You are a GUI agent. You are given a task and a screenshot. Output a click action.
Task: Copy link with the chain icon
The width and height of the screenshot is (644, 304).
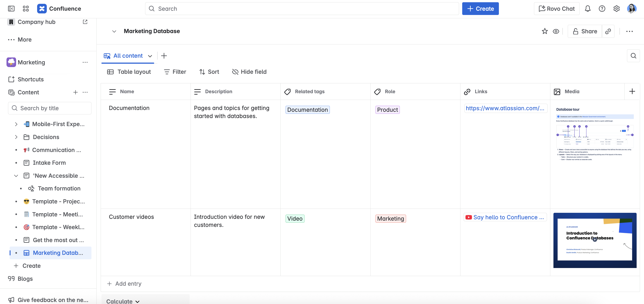(x=608, y=31)
